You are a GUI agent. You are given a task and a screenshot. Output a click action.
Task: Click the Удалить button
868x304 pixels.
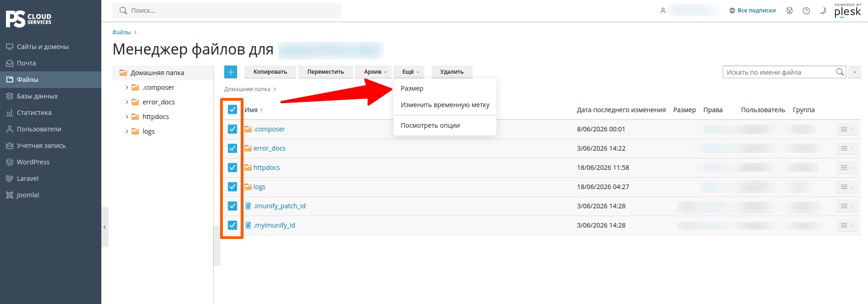452,72
